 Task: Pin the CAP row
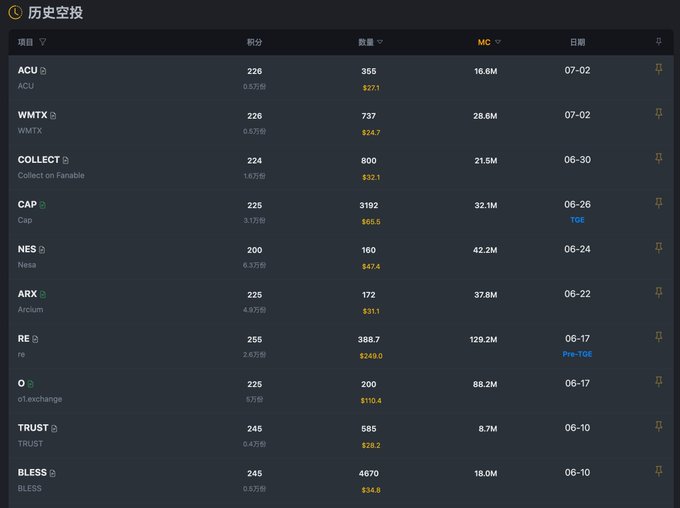click(658, 203)
